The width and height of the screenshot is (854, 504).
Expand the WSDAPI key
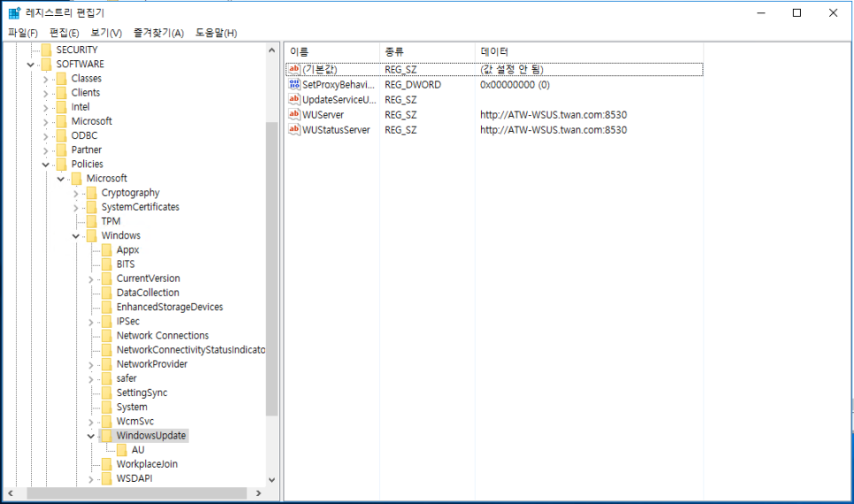click(x=91, y=479)
